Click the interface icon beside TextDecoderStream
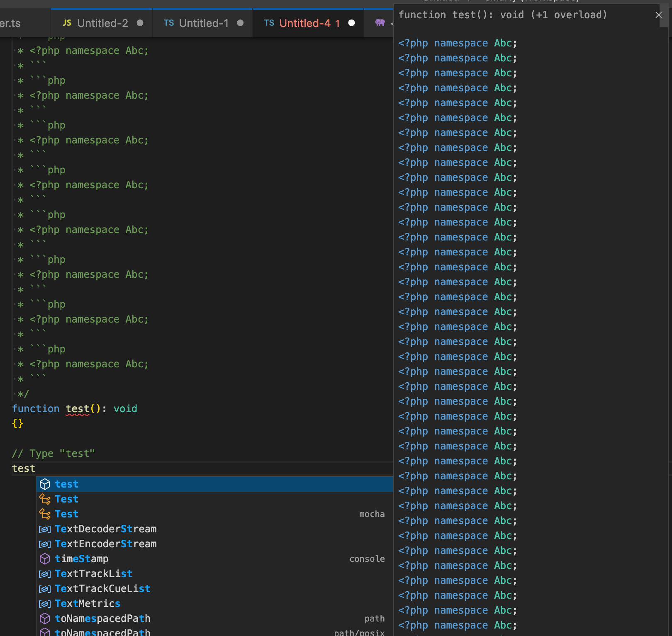This screenshot has height=636, width=672. (45, 529)
